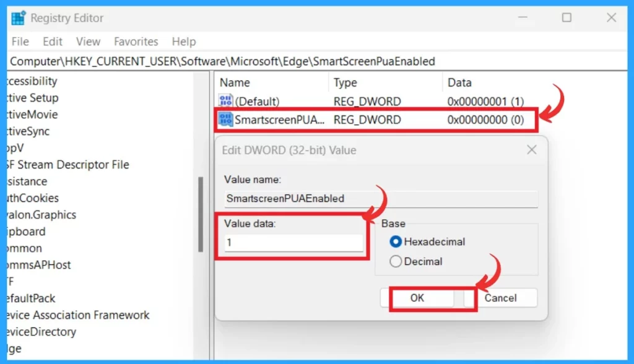Open the Help menu
Viewport: 634px width, 364px height.
tap(184, 41)
